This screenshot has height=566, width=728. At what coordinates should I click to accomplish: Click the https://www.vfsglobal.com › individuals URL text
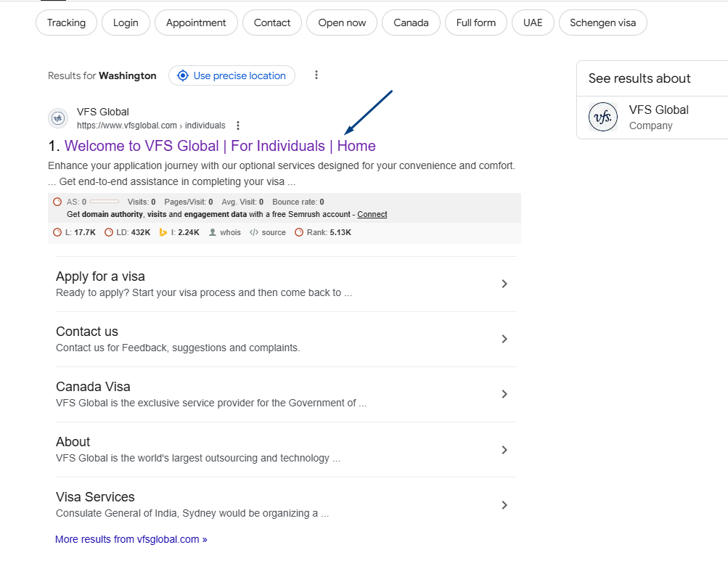pyautogui.click(x=151, y=126)
